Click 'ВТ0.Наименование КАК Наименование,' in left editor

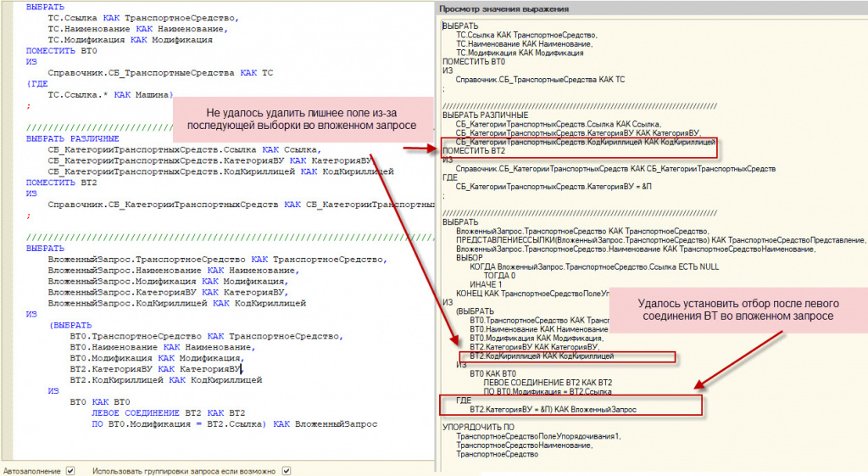pyautogui.click(x=162, y=347)
